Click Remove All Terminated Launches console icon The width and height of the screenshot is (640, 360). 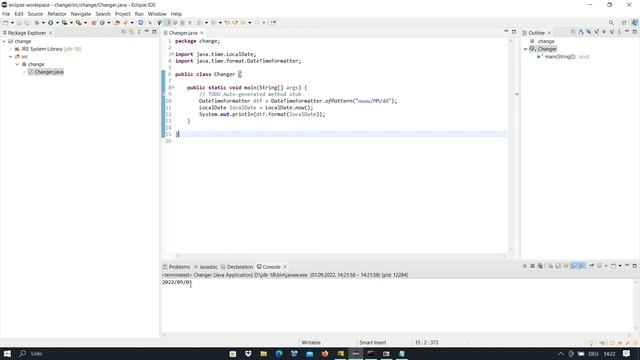540,266
